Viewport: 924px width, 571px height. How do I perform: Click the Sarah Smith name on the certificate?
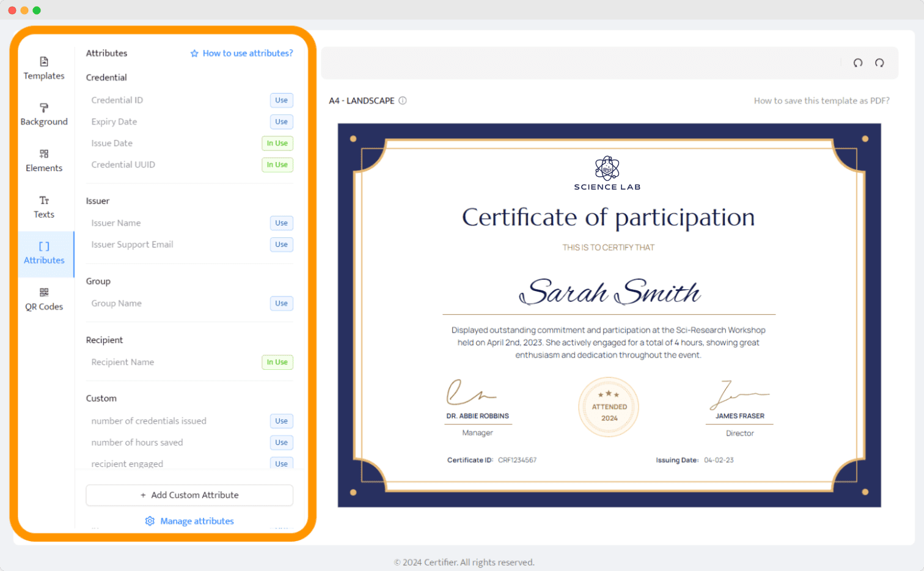tap(609, 292)
